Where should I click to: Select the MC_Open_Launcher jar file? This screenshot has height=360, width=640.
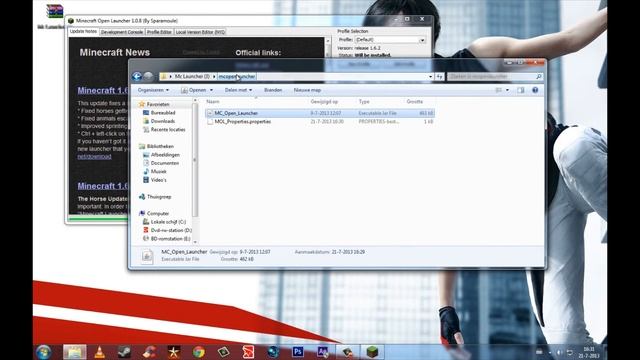(x=320, y=113)
